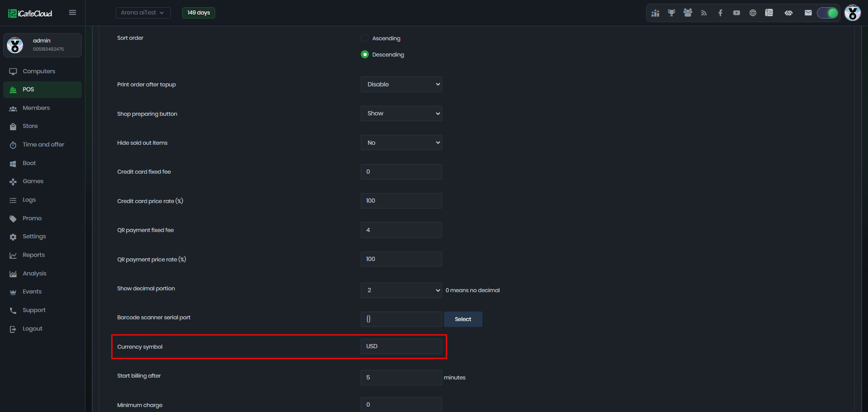Click the 149 days license badge

point(198,13)
